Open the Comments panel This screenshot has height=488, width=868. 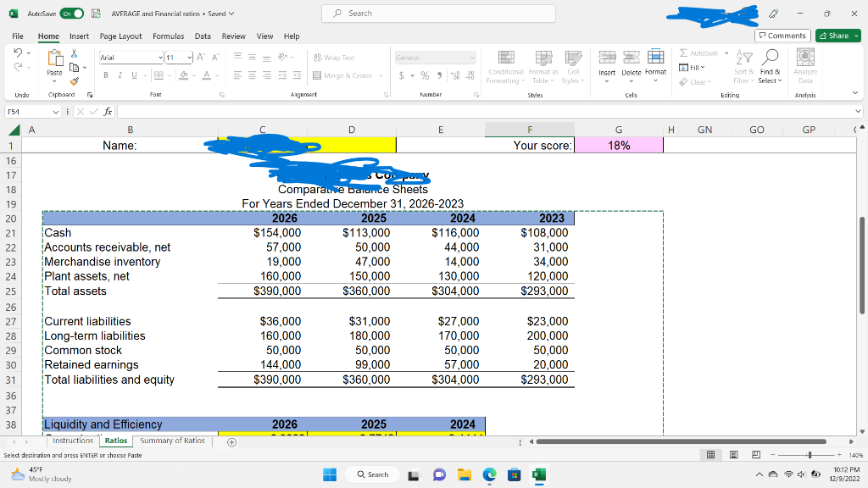(x=781, y=35)
